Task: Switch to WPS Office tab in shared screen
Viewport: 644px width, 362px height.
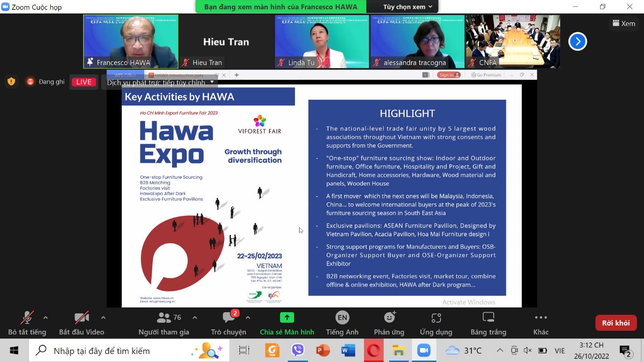Action: click(125, 75)
